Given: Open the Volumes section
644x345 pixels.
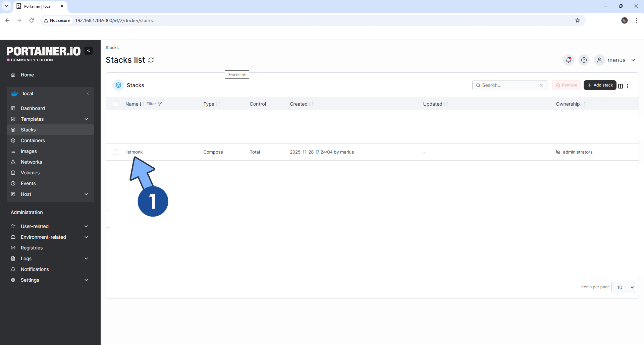Looking at the screenshot, I should click(30, 173).
